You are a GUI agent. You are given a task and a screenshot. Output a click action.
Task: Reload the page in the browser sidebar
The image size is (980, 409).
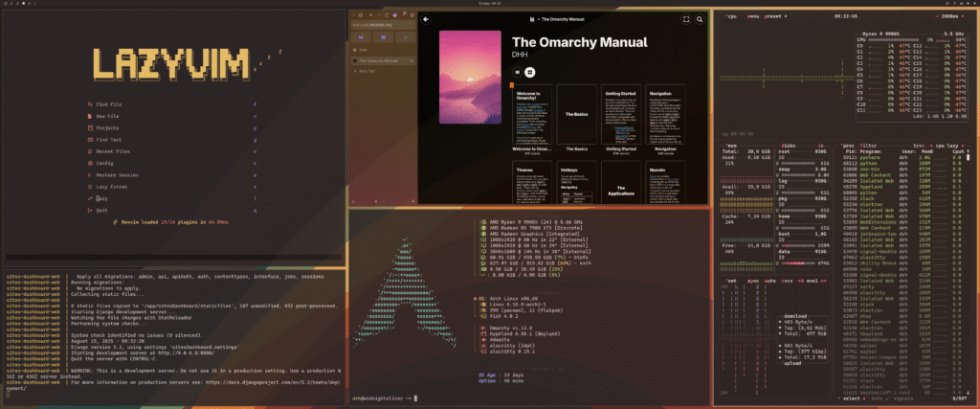tap(387, 14)
